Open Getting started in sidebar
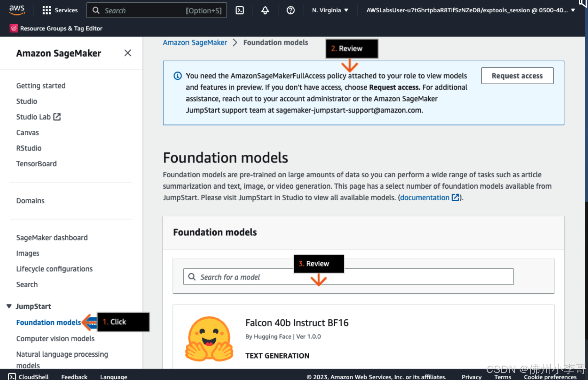Image resolution: width=588 pixels, height=380 pixels. (41, 86)
